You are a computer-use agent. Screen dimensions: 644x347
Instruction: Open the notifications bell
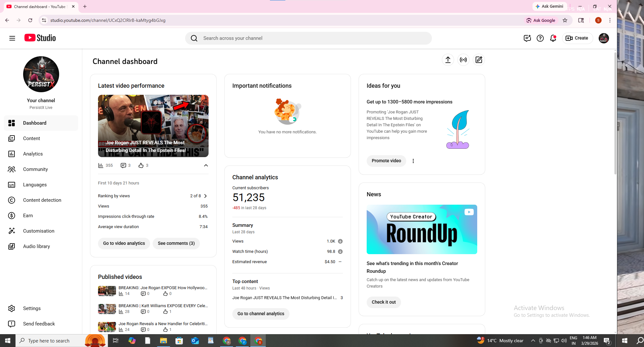(553, 38)
